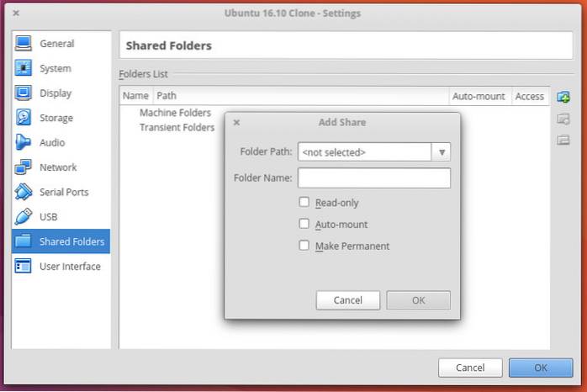Close the Add Share dialog

point(236,122)
